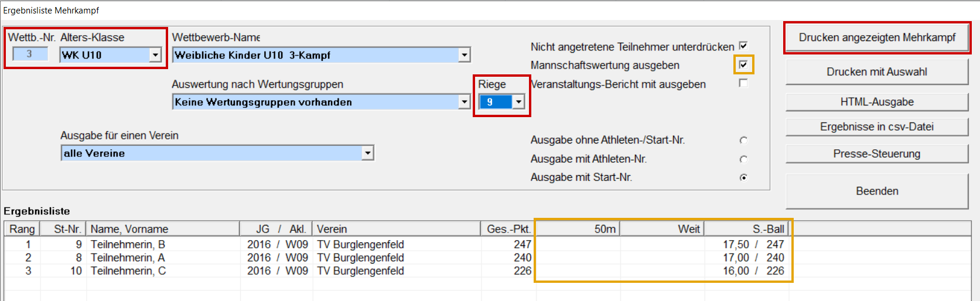Click the Ges.-Pkt. column header

click(x=507, y=229)
